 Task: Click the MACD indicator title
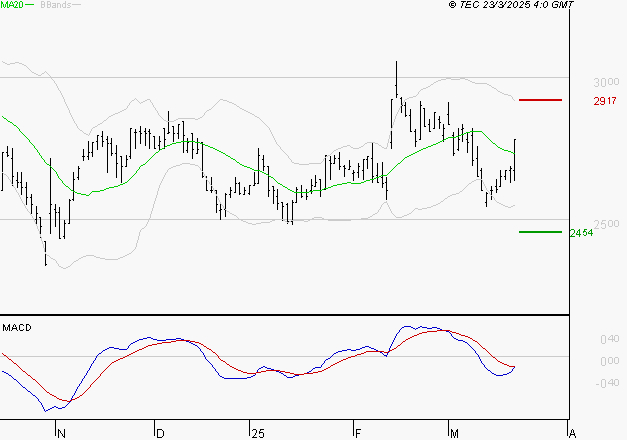point(17,328)
